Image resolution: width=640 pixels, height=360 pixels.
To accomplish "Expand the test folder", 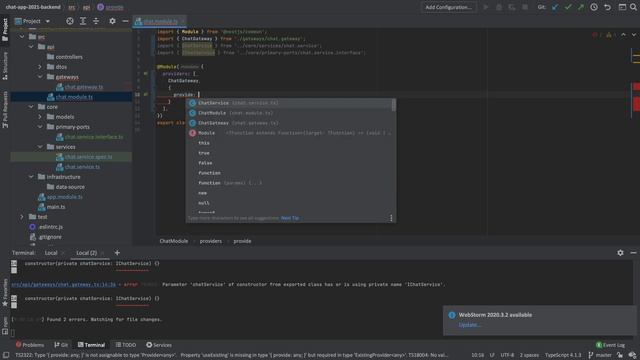I will point(22,217).
